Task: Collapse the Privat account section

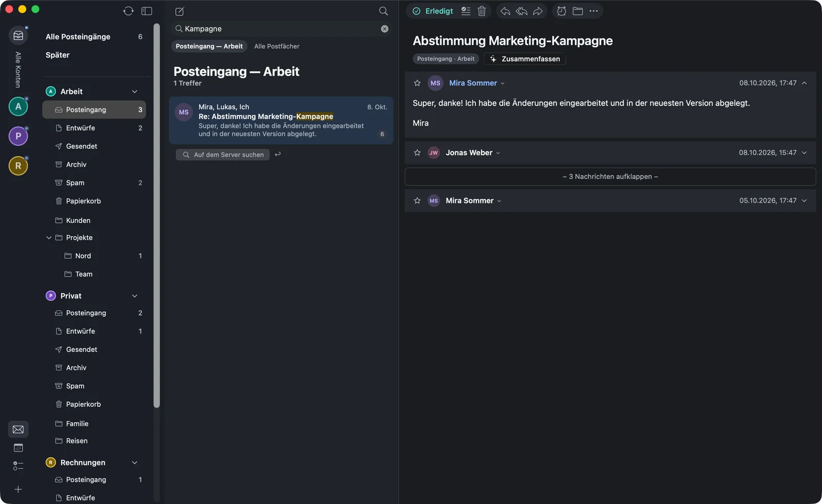Action: 135,296
